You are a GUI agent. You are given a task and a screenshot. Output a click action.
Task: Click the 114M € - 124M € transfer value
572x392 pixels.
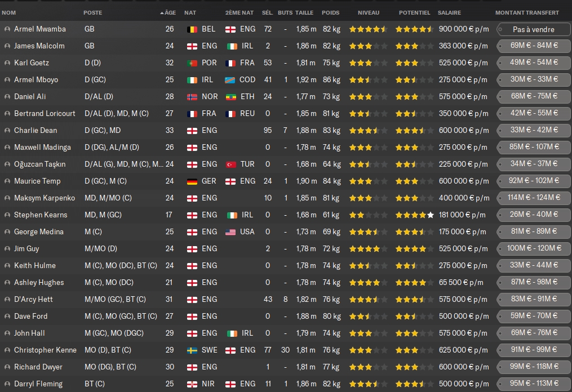point(533,198)
